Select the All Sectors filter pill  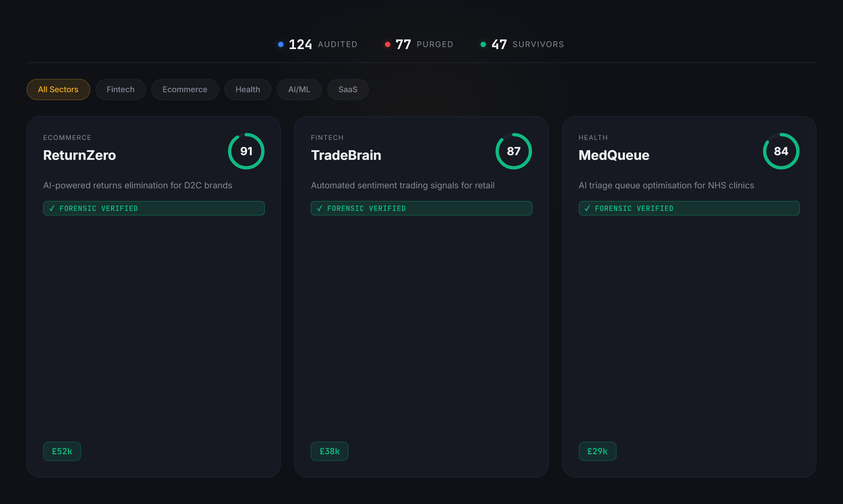pos(58,89)
